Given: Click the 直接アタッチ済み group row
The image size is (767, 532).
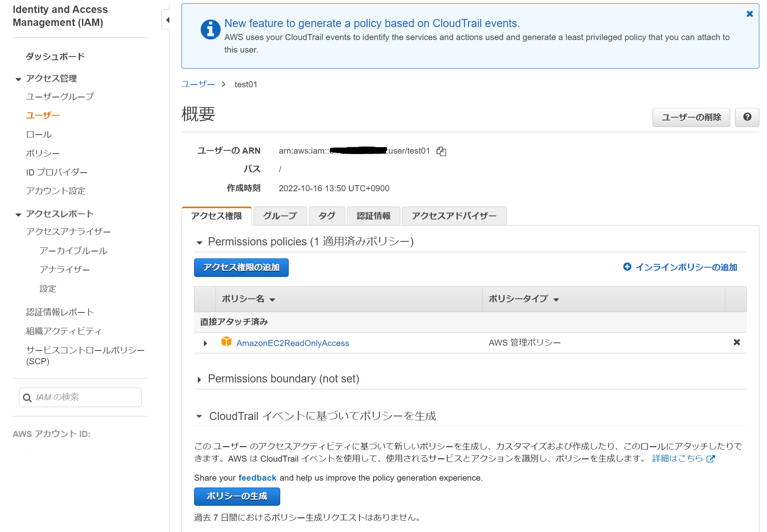Looking at the screenshot, I should click(470, 322).
